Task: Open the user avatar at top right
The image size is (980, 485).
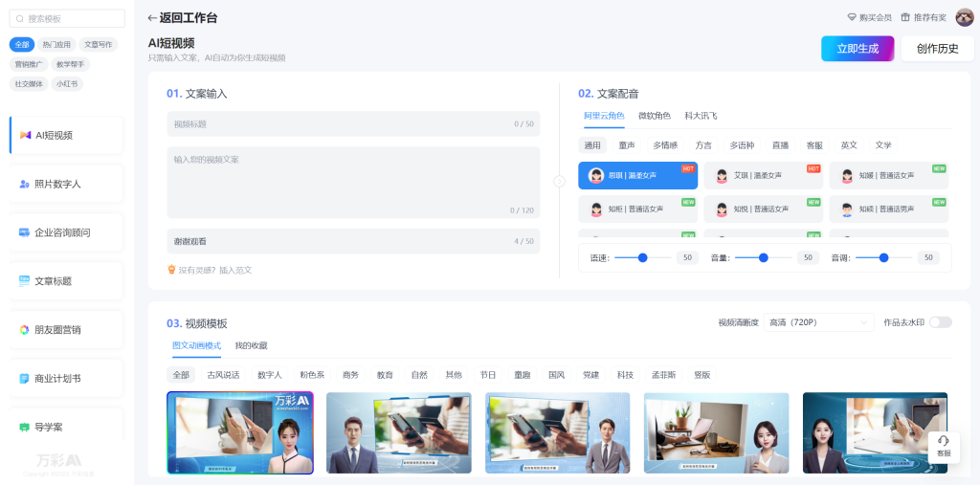Action: click(x=965, y=17)
